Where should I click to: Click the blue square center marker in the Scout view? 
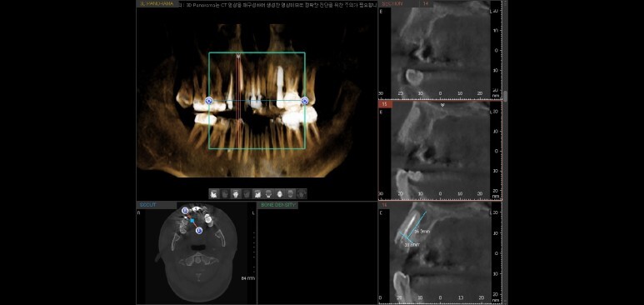click(192, 221)
